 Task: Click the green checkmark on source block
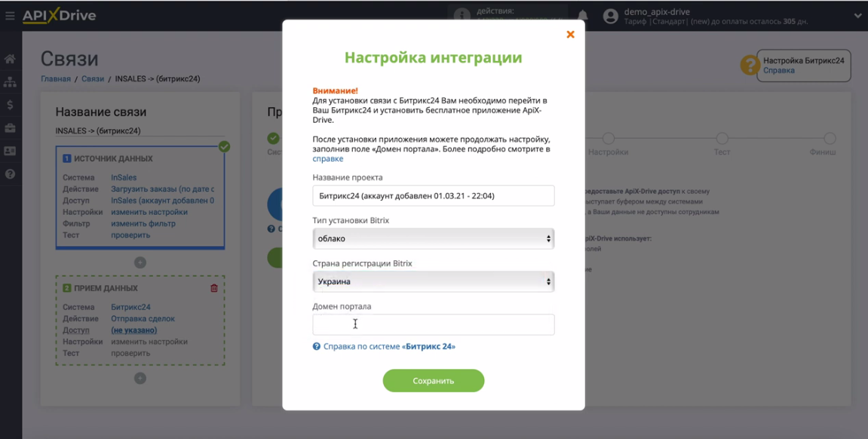coord(224,146)
